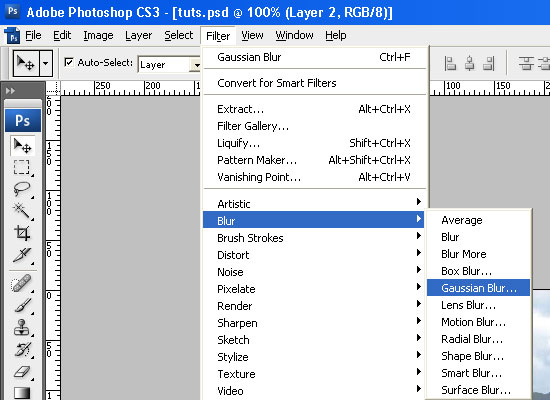Select the Spot Healing Brush tool

pyautogui.click(x=21, y=283)
